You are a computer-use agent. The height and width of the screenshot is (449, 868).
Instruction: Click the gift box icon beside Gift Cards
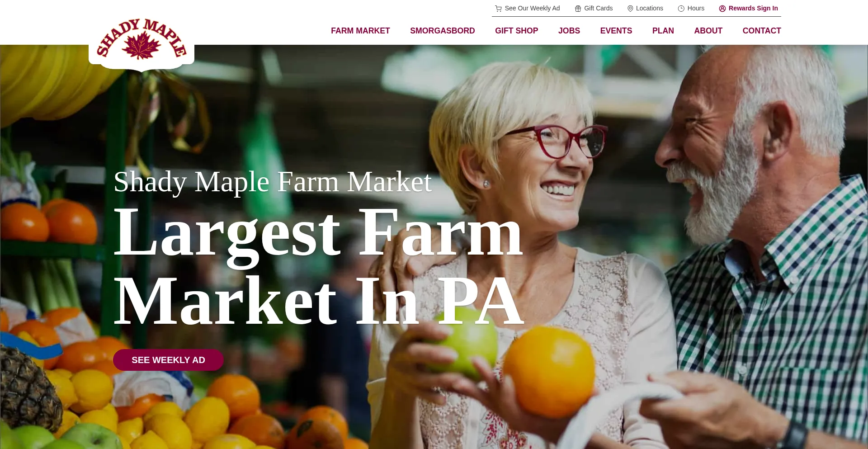578,9
